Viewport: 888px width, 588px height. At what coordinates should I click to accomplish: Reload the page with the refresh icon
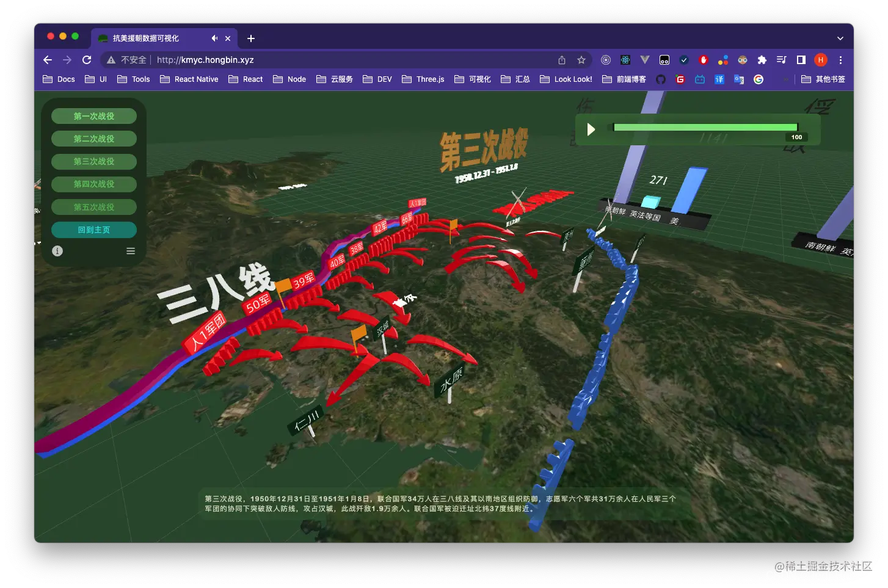click(x=87, y=60)
